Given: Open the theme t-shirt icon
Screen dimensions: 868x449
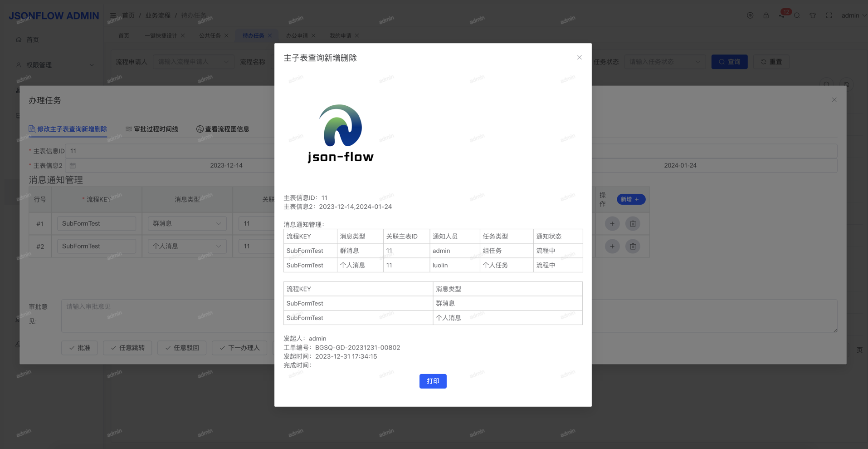Looking at the screenshot, I should click(813, 15).
